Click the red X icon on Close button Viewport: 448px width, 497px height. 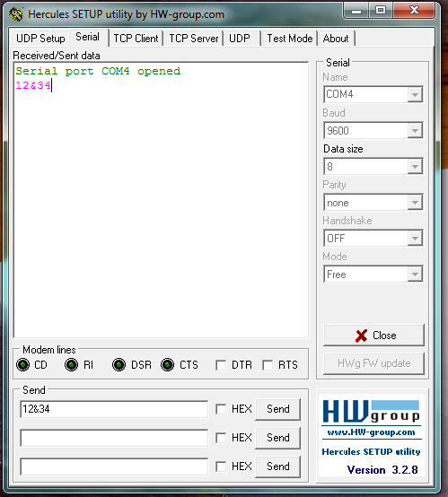362,336
